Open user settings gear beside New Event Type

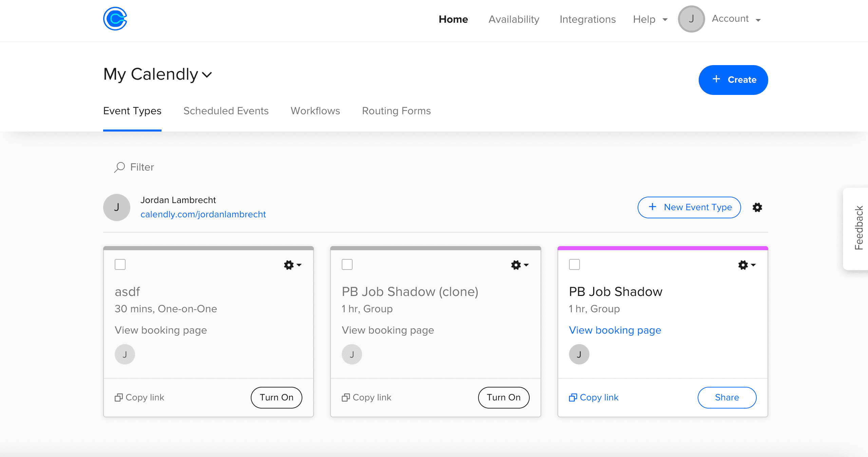[757, 207]
